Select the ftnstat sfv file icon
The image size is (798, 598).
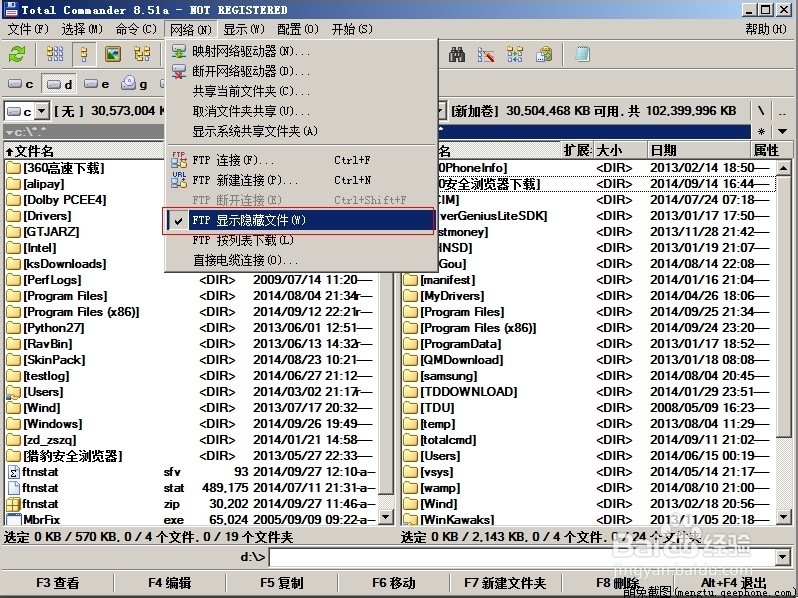[x=14, y=472]
